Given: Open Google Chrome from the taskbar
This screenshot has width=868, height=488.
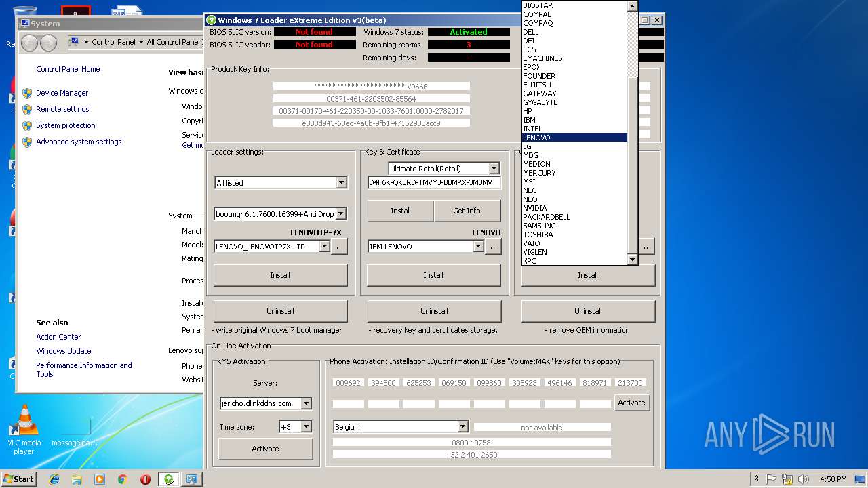Looking at the screenshot, I should 123,479.
